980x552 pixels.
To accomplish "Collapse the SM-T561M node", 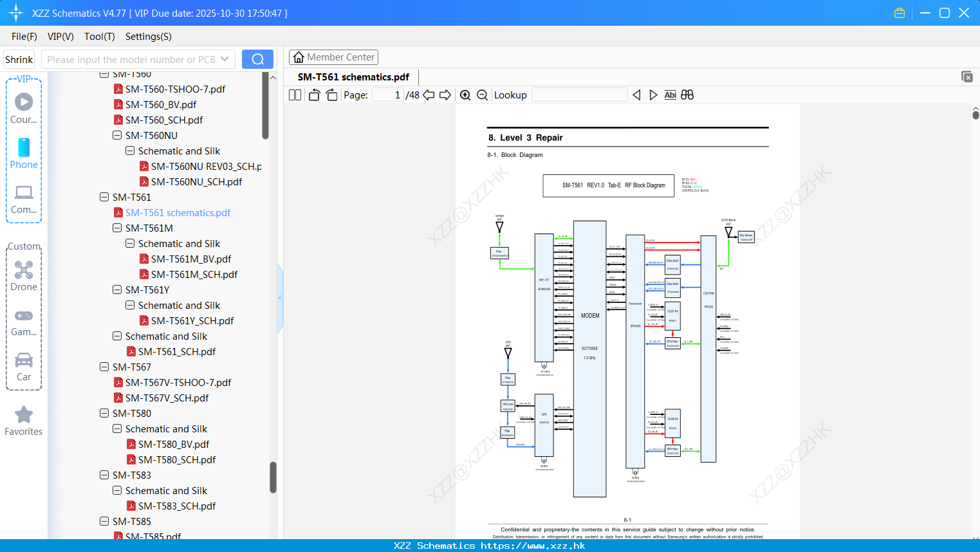I will click(117, 228).
